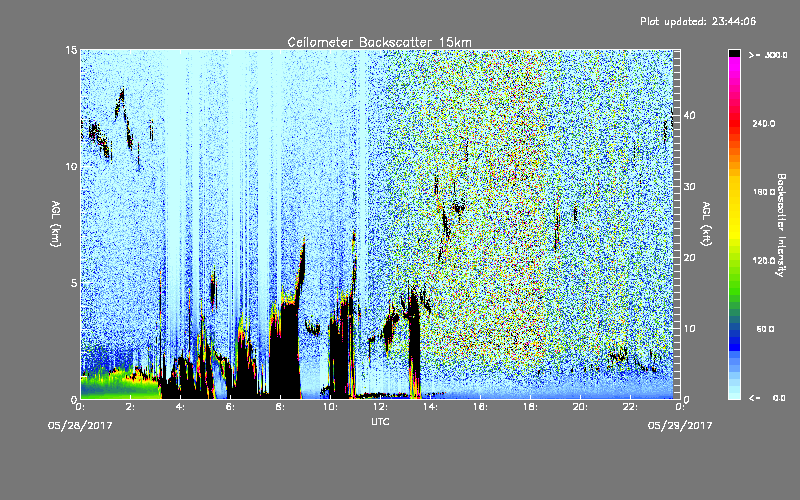
Task: Click the "5" km tick on left axis
Action: pyautogui.click(x=74, y=283)
